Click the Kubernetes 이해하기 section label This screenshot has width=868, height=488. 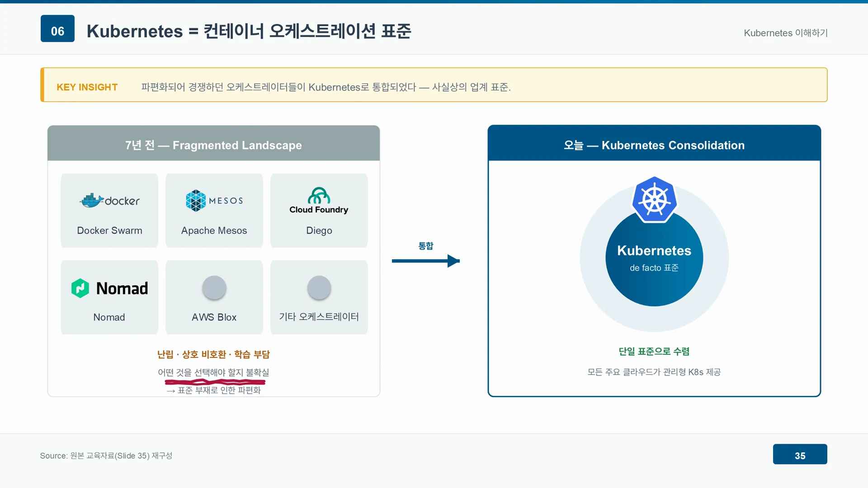[x=786, y=33]
